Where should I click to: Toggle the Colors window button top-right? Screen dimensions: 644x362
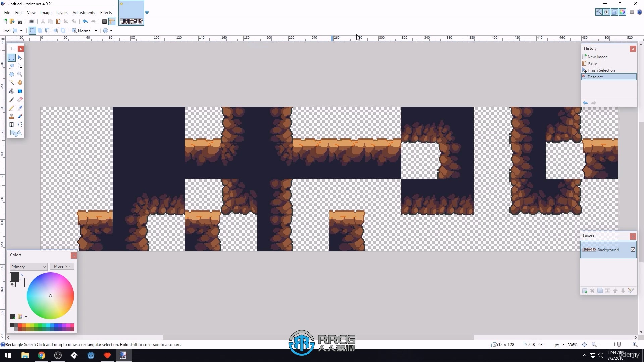tap(622, 12)
